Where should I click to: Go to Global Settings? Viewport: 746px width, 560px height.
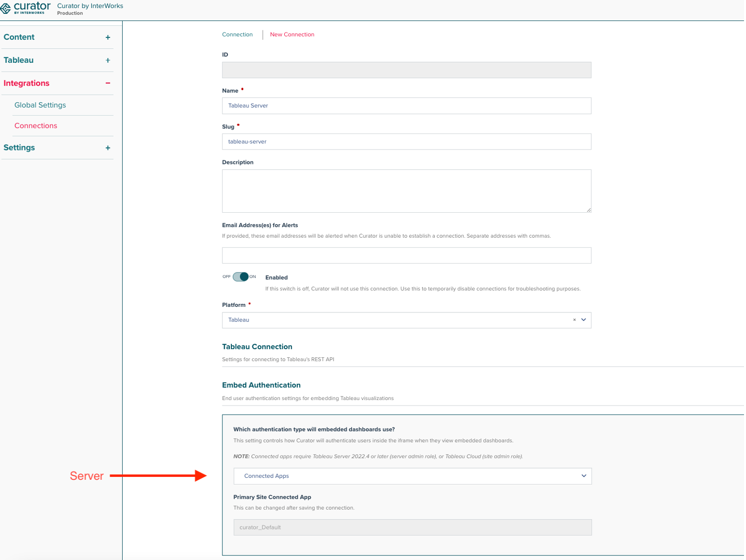[40, 105]
